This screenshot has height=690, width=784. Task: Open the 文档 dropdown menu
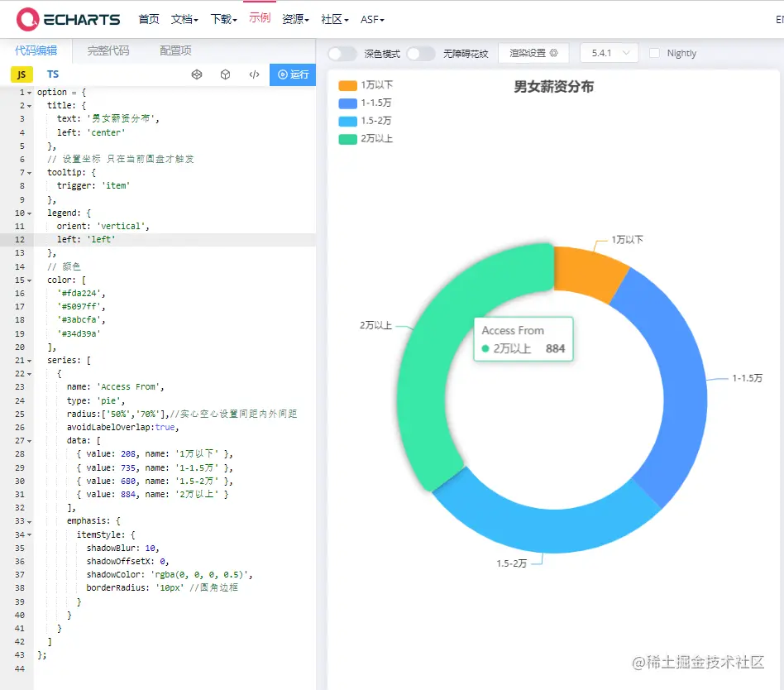184,20
